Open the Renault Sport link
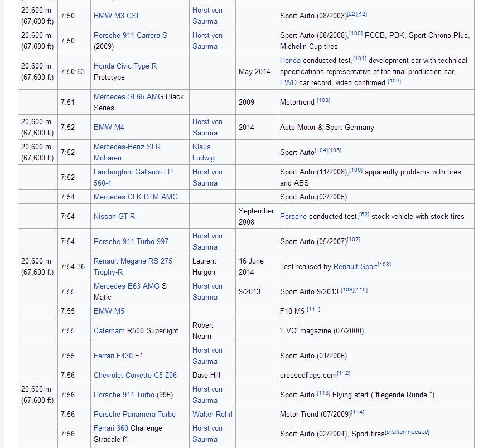Image resolution: width=483 pixels, height=448 pixels. pos(355,266)
